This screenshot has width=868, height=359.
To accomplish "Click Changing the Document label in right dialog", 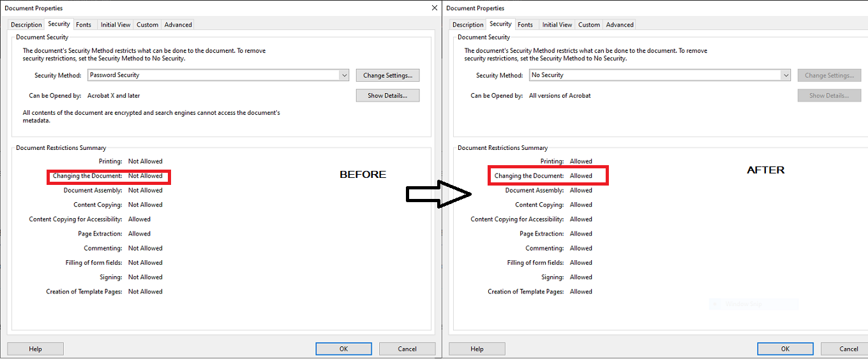I will click(529, 176).
